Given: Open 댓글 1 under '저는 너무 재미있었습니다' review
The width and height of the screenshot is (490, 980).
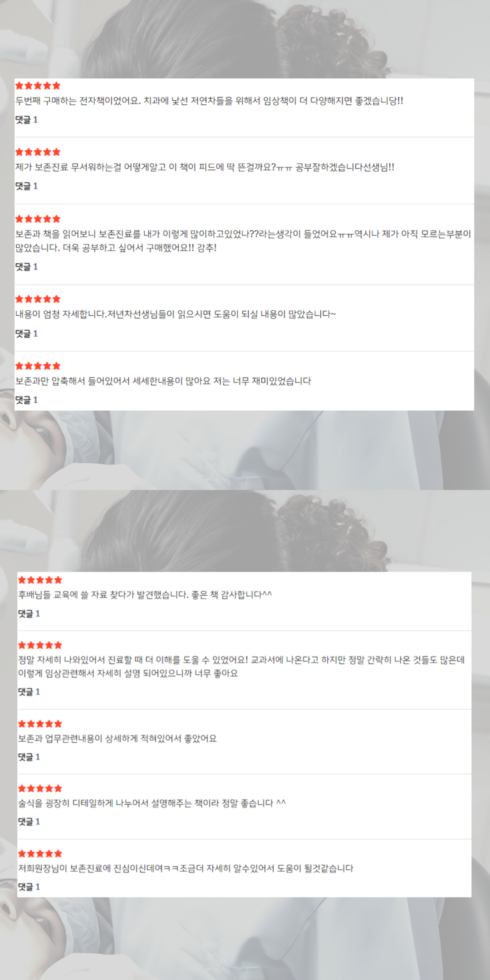Looking at the screenshot, I should pyautogui.click(x=27, y=400).
